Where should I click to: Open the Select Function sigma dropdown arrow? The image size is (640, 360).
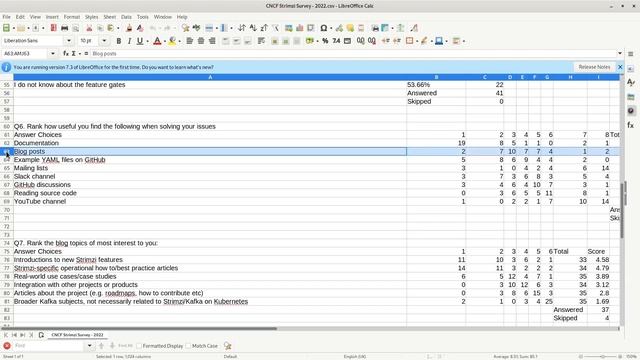pos(80,53)
